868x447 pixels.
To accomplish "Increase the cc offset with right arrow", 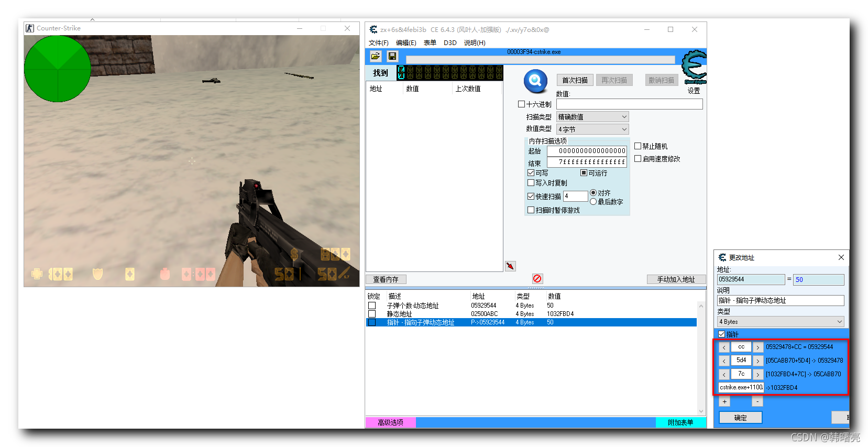I will pyautogui.click(x=757, y=347).
